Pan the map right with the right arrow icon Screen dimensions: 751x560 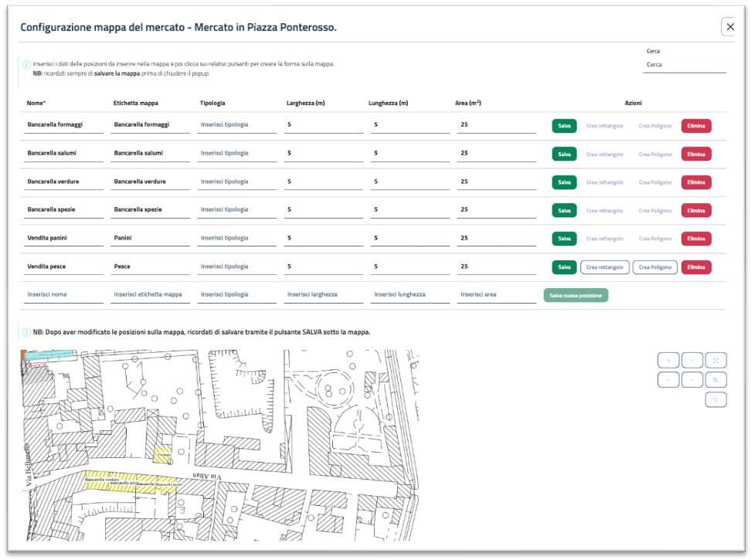[692, 360]
